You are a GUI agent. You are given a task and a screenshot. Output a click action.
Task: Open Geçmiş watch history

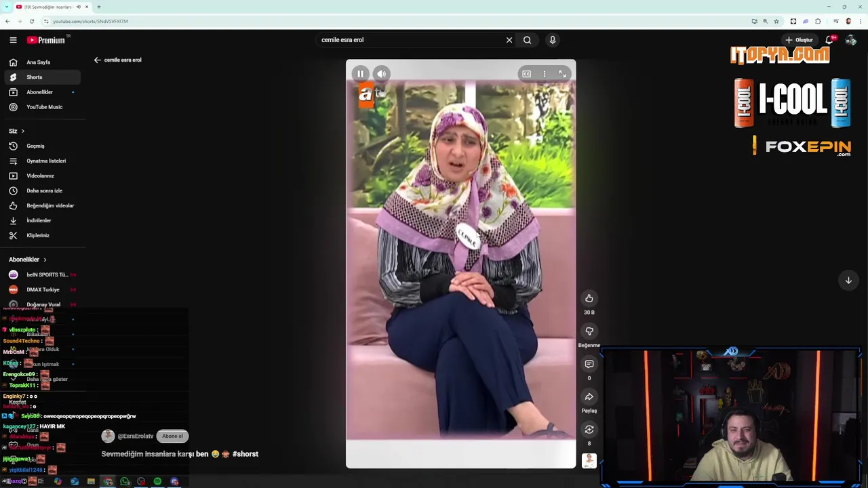point(43,146)
